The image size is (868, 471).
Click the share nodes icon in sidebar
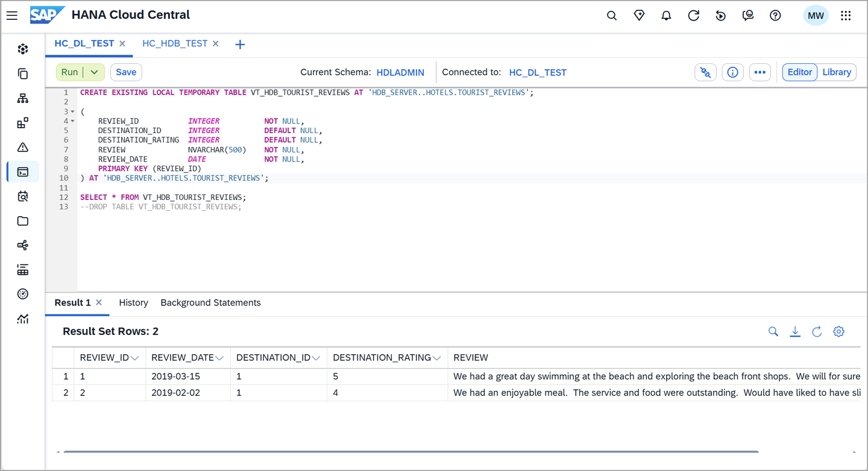(x=23, y=245)
